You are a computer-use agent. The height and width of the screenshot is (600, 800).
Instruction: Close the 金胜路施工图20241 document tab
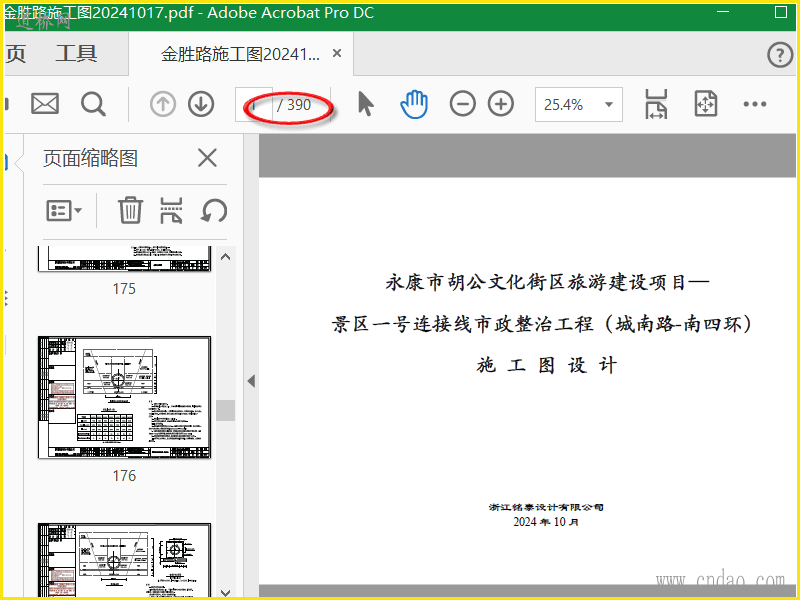[x=337, y=53]
